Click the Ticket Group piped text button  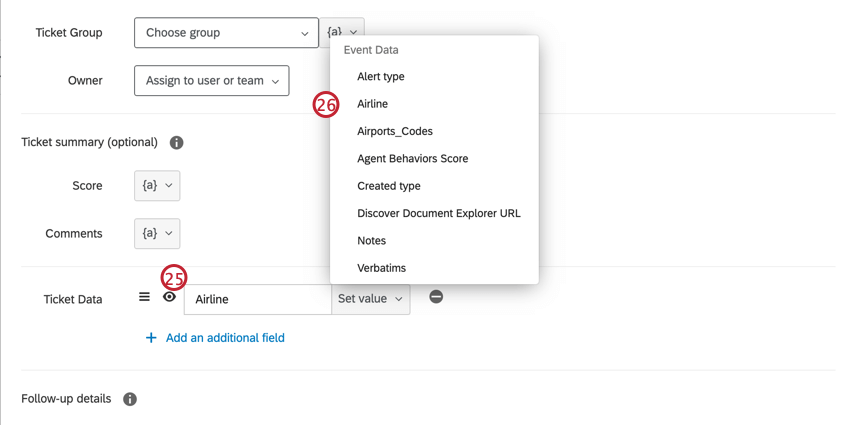(343, 32)
